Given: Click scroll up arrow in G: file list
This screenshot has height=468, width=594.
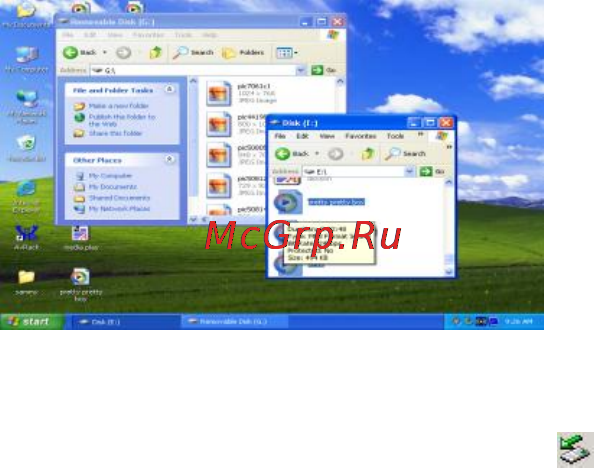Looking at the screenshot, I should pyautogui.click(x=340, y=81).
